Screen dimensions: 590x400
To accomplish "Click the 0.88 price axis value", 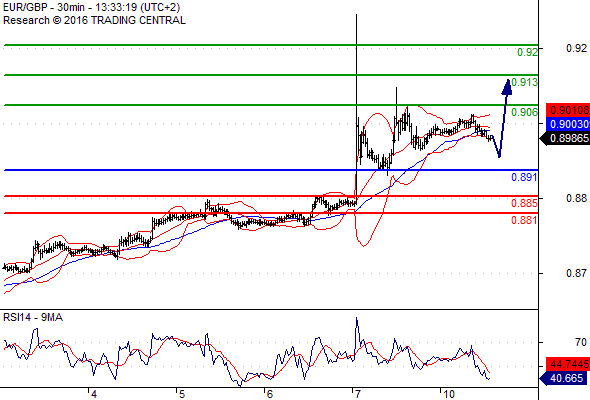I will tap(576, 198).
